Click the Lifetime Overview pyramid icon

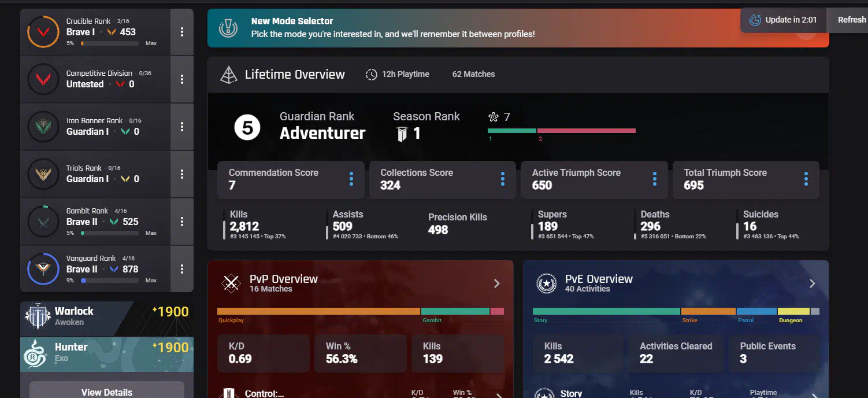pyautogui.click(x=229, y=75)
